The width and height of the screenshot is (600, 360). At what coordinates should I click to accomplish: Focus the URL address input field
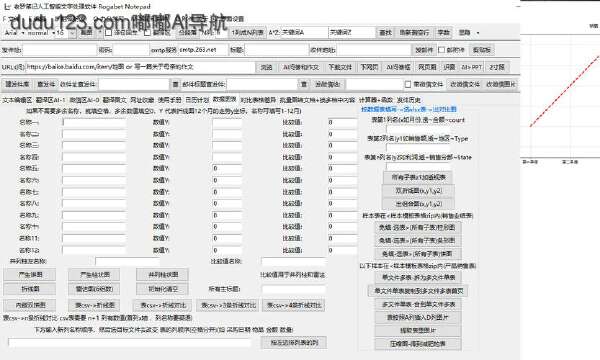coord(140,67)
